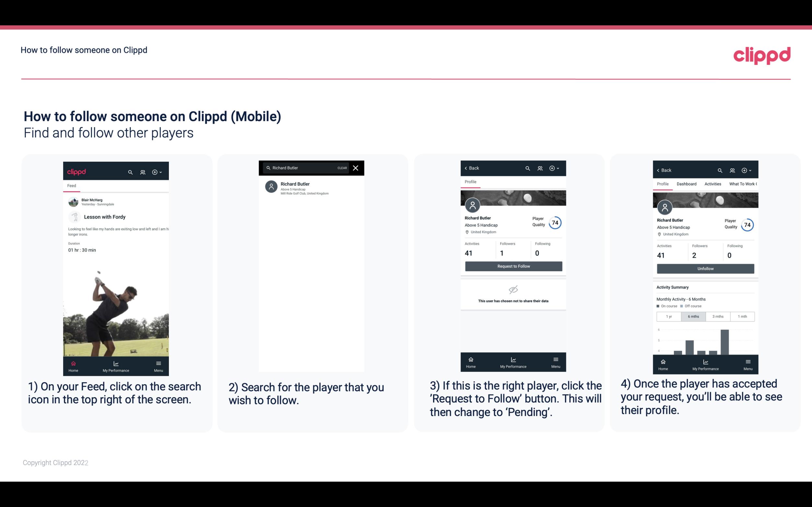
Task: Select the Activities tab on player page
Action: (712, 183)
